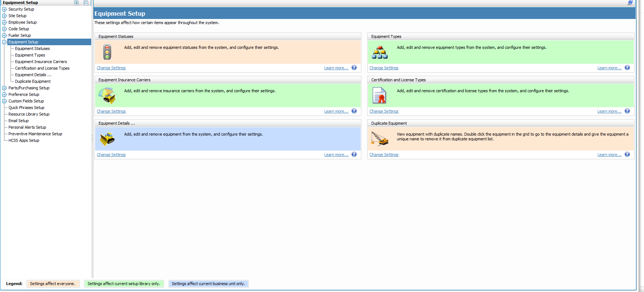Open Change Settings under Equipment Statuses
The width and height of the screenshot is (644, 292).
[111, 68]
